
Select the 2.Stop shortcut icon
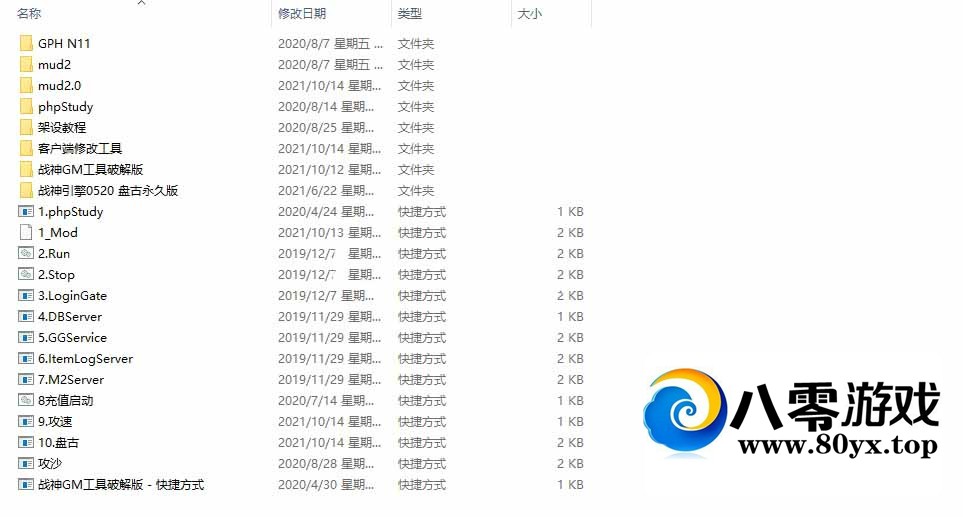26,274
